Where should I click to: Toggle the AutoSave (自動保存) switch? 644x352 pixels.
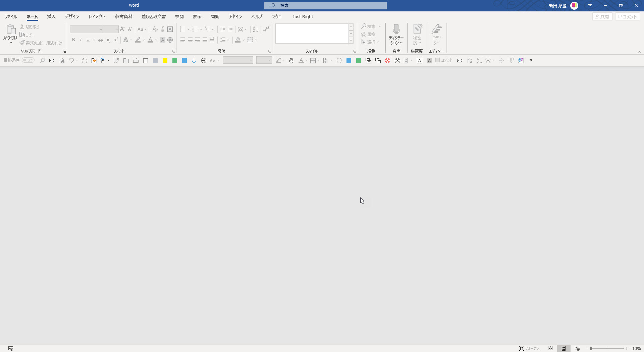(28, 60)
